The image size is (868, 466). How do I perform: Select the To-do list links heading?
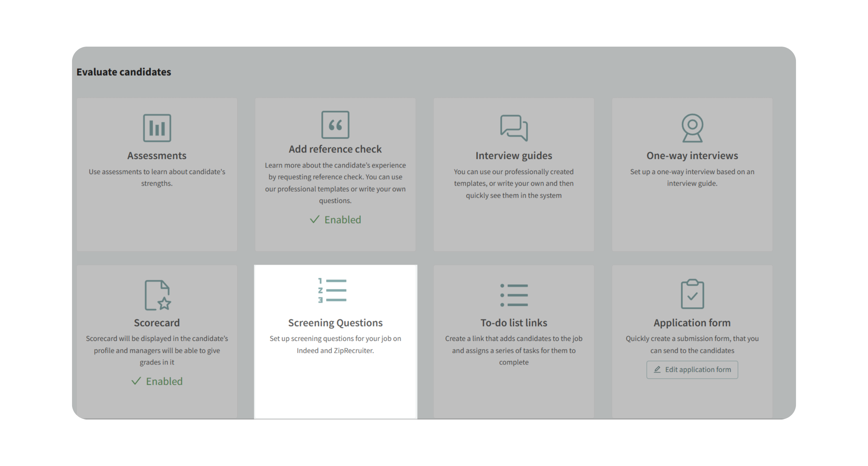coord(514,323)
